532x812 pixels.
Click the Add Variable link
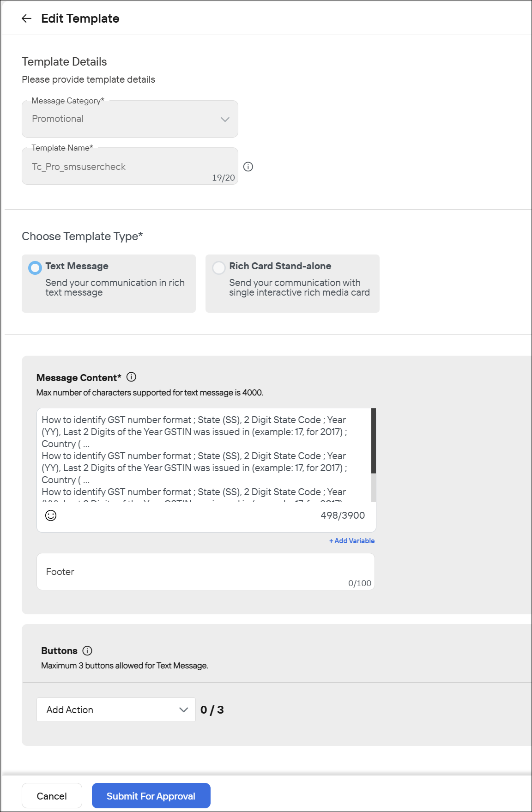[x=352, y=541]
